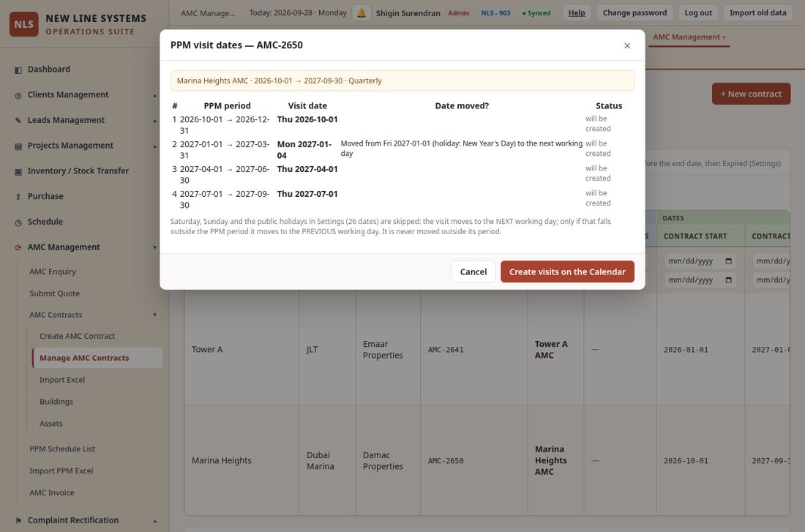Click visit date Thu 2026-10-01 in dialog

pyautogui.click(x=307, y=119)
